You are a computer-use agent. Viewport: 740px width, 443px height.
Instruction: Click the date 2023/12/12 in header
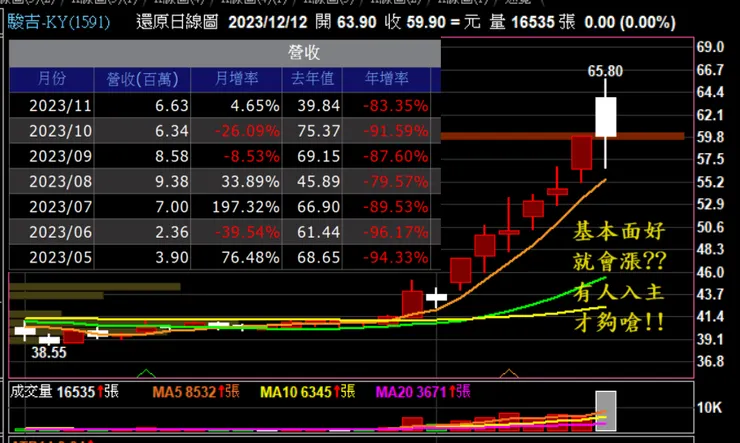coord(268,22)
